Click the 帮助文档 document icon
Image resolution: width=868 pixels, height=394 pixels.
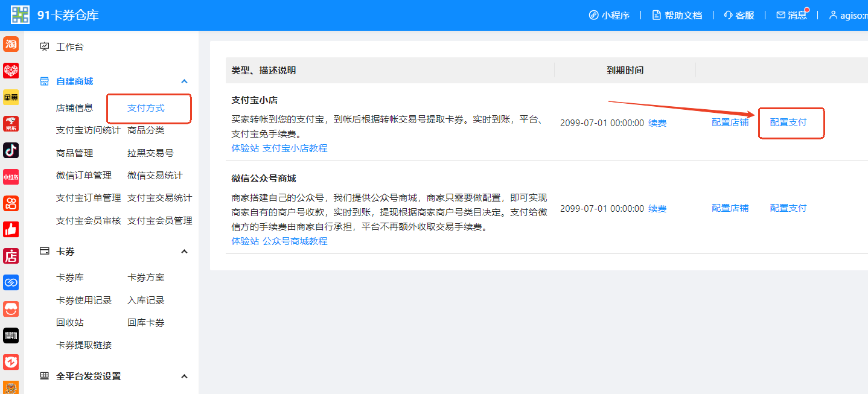(657, 15)
